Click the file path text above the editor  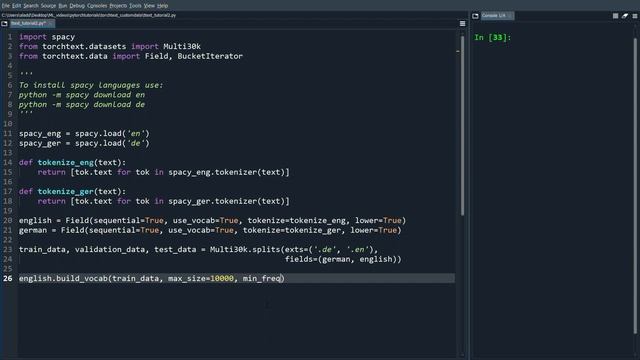(x=89, y=15)
